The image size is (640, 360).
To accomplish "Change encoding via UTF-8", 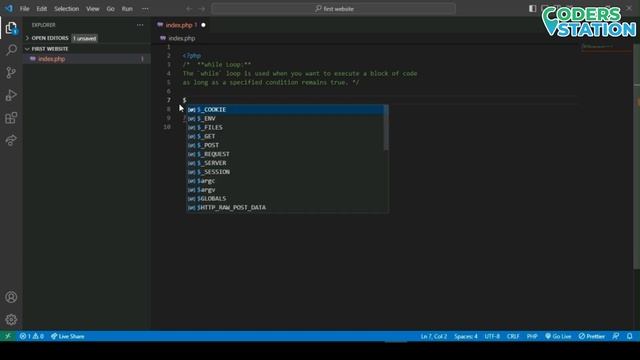I will [492, 336].
